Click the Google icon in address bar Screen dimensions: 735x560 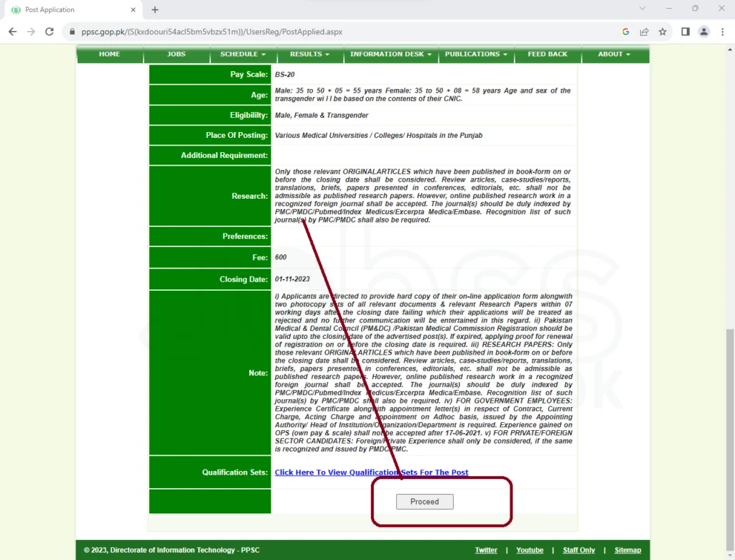point(625,32)
